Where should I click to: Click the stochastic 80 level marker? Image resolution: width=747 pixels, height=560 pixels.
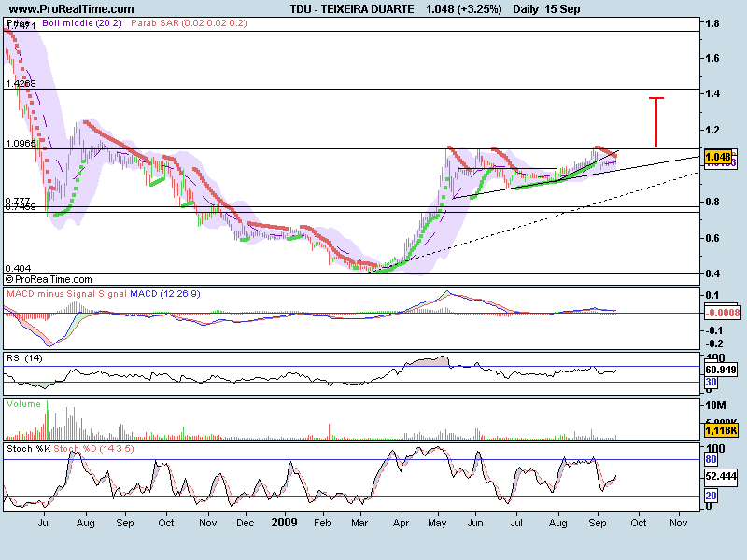pos(711,459)
